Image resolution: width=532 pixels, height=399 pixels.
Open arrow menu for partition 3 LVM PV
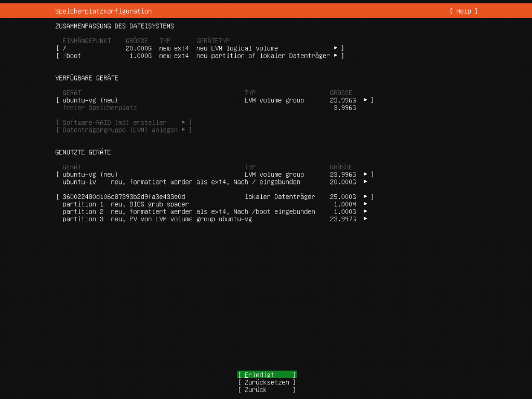366,219
